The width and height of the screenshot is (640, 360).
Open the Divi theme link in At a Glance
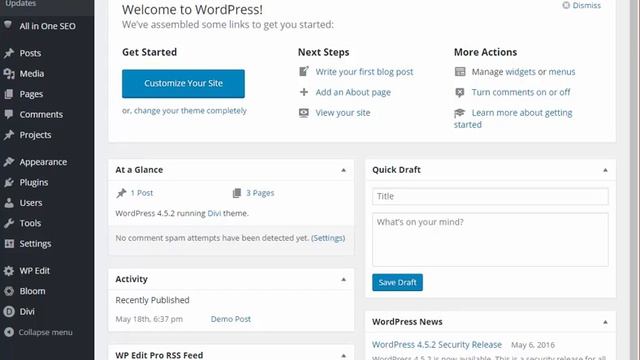coord(214,213)
